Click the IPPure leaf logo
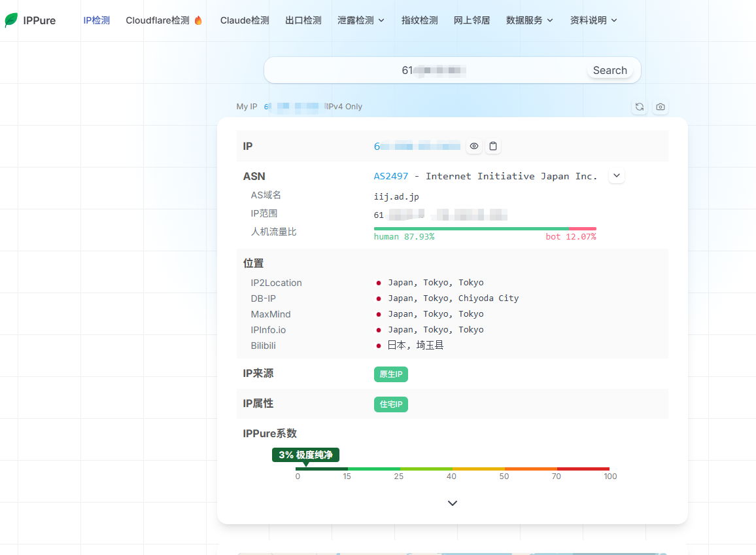 (x=11, y=20)
